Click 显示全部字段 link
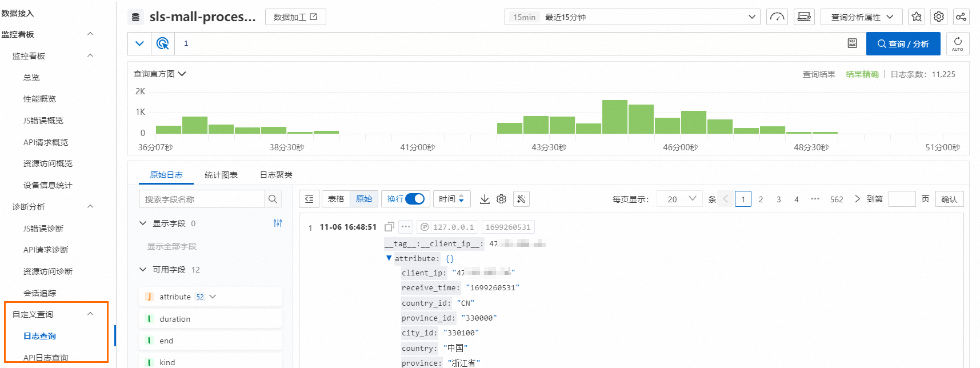 172,246
